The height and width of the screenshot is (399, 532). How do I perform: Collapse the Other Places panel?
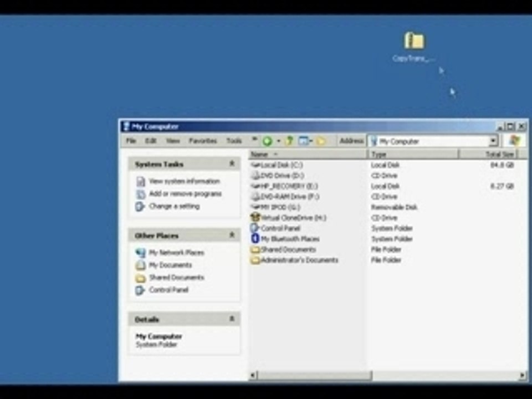pyautogui.click(x=232, y=235)
